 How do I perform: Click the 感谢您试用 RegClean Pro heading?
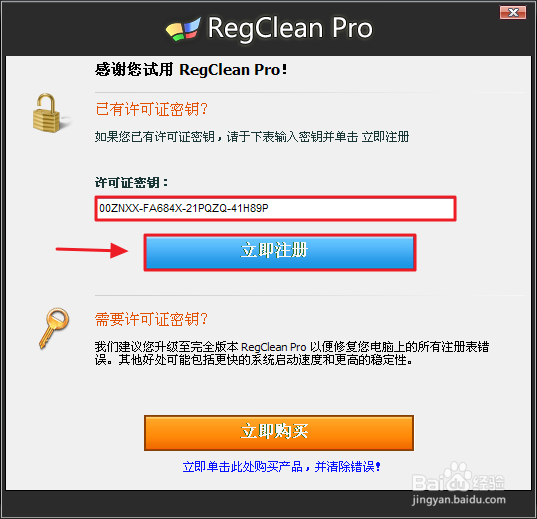click(x=191, y=70)
